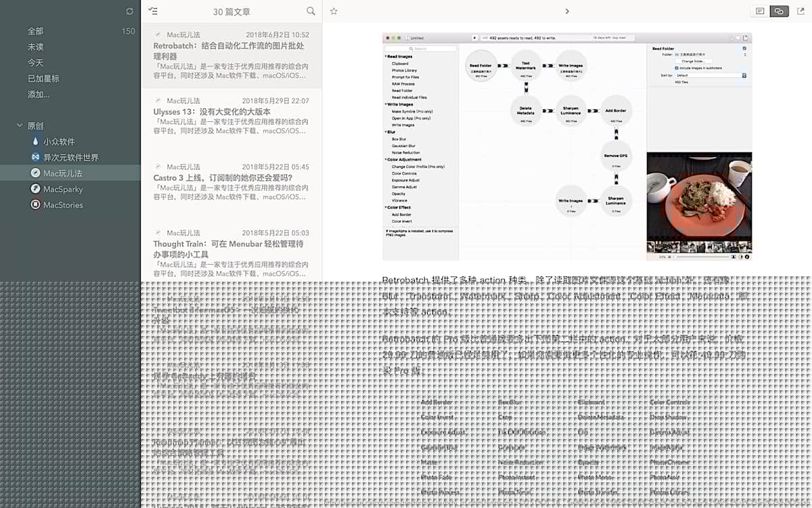Image resolution: width=812 pixels, height=508 pixels.
Task: Select the 已加星标 starred filter
Action: click(x=43, y=79)
